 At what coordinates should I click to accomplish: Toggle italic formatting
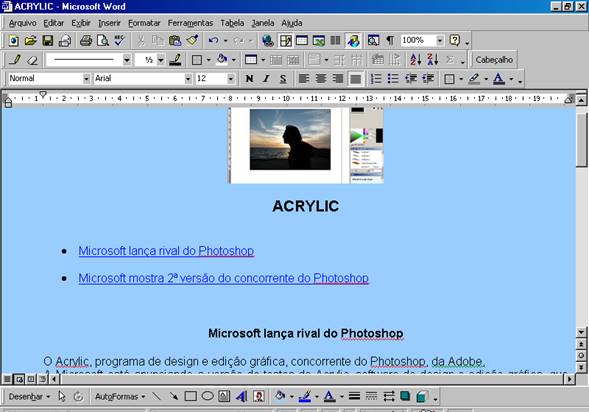tap(266, 78)
